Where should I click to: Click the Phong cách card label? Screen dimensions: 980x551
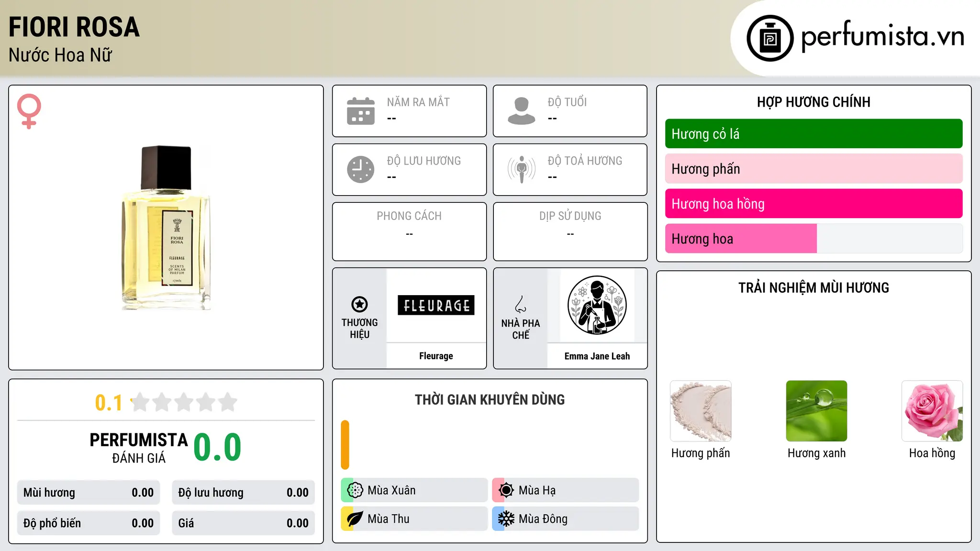coord(409,216)
